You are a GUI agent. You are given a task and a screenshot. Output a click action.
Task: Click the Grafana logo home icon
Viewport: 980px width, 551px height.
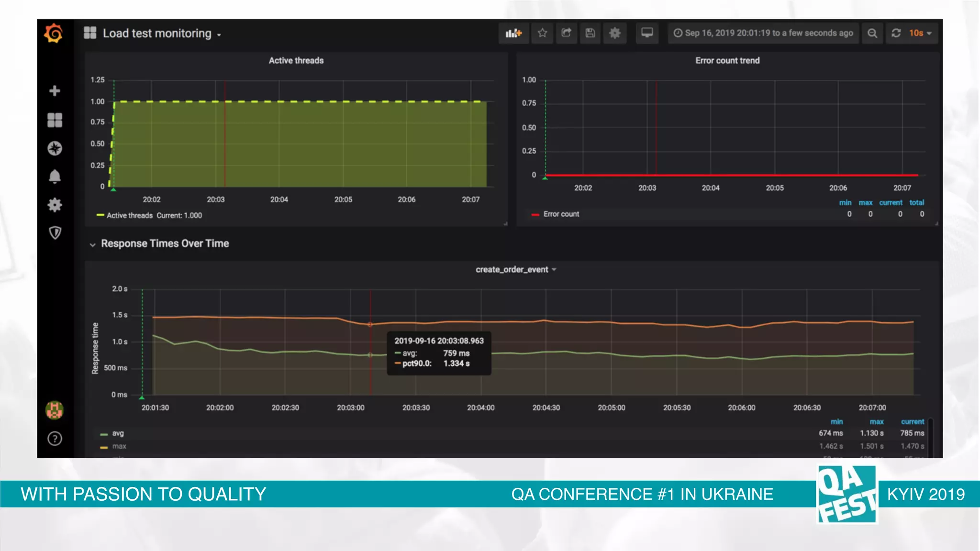click(54, 33)
